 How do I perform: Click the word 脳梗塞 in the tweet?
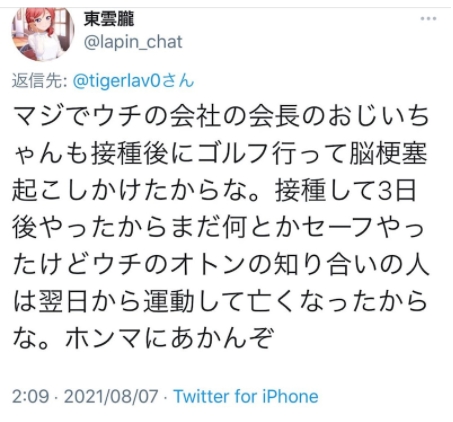(x=388, y=154)
